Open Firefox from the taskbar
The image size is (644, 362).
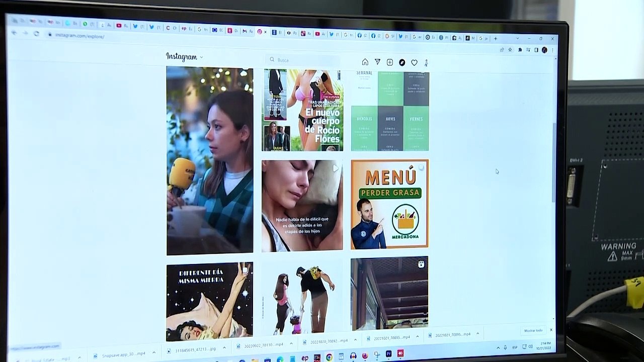point(365,355)
